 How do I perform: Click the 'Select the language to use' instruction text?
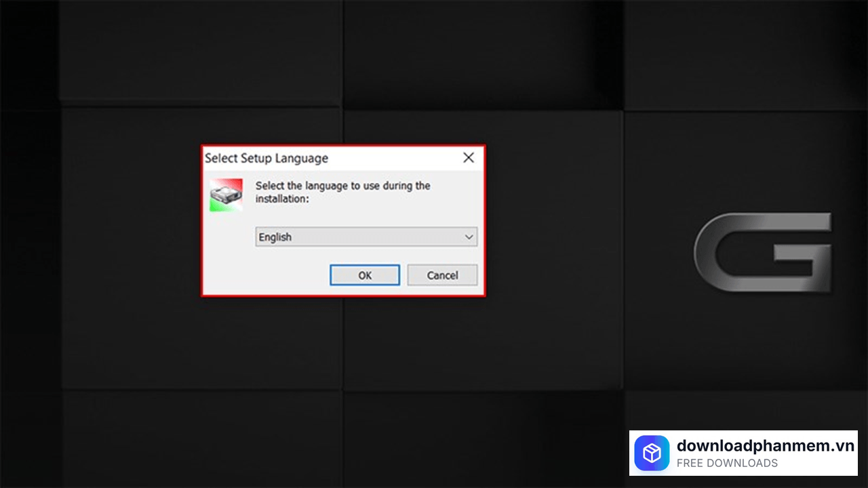pos(342,186)
